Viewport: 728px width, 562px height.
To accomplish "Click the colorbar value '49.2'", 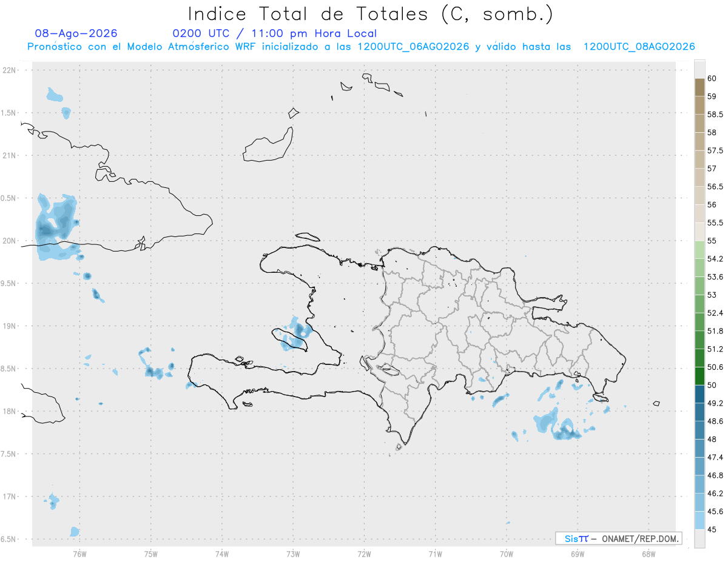I will (716, 403).
